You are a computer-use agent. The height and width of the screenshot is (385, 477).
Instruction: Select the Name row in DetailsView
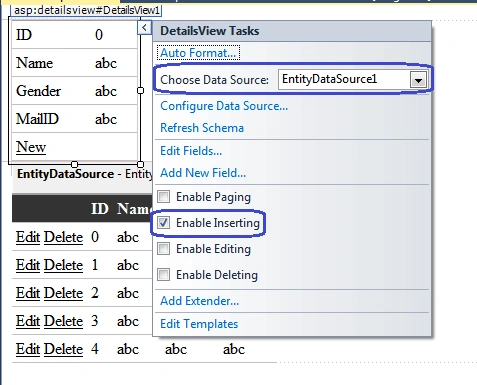tap(75, 63)
